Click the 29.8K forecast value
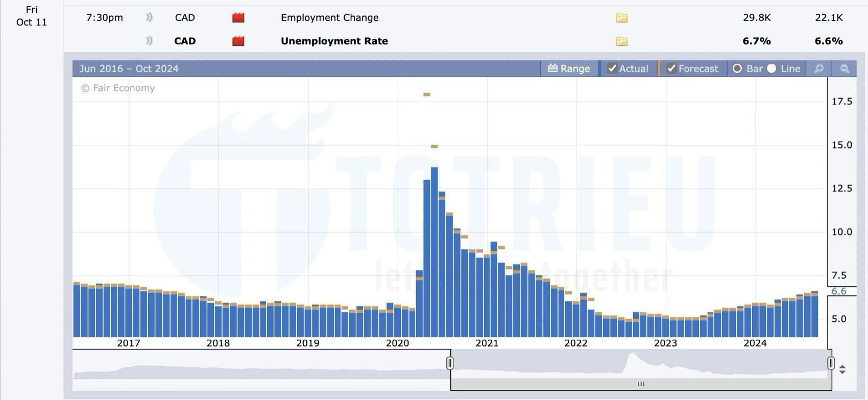Image resolution: width=868 pixels, height=400 pixels. click(757, 17)
